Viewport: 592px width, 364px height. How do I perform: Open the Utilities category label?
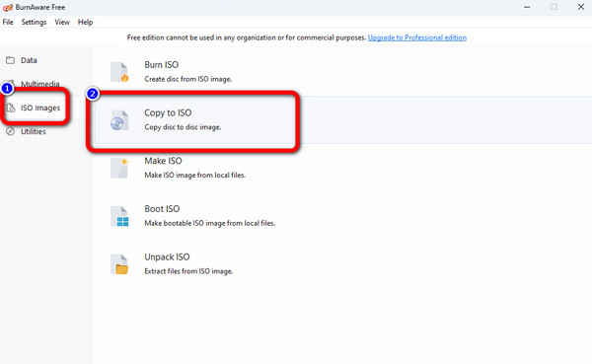[x=34, y=131]
